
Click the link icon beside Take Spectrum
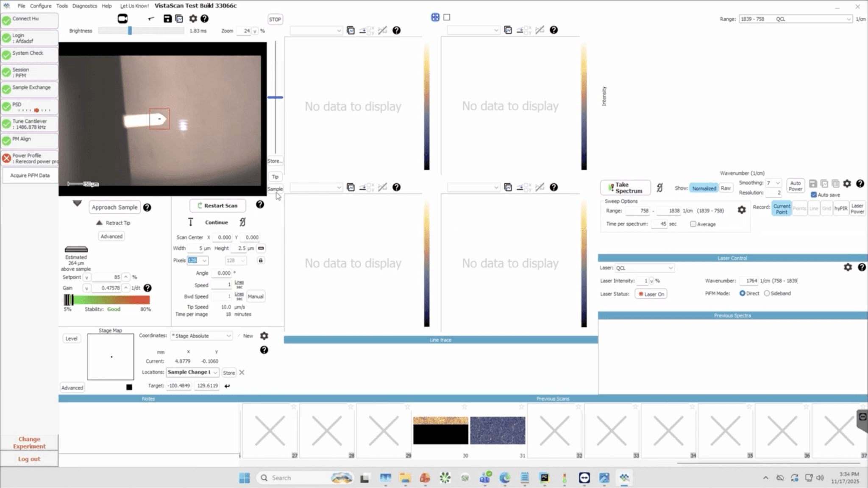click(x=659, y=187)
